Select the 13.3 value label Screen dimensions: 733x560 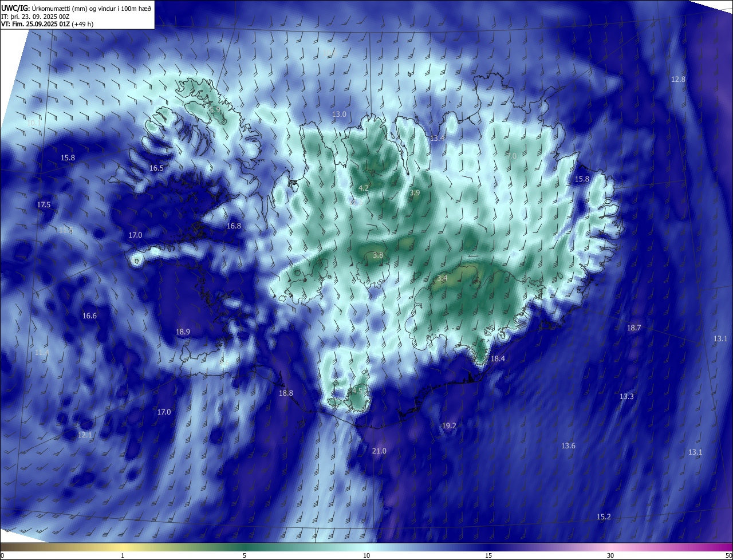click(626, 397)
